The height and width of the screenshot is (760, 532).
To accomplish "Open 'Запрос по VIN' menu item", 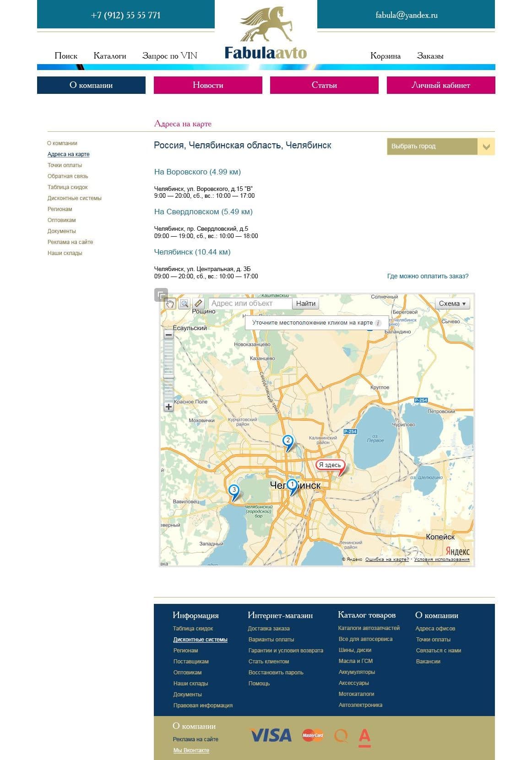I will point(170,56).
